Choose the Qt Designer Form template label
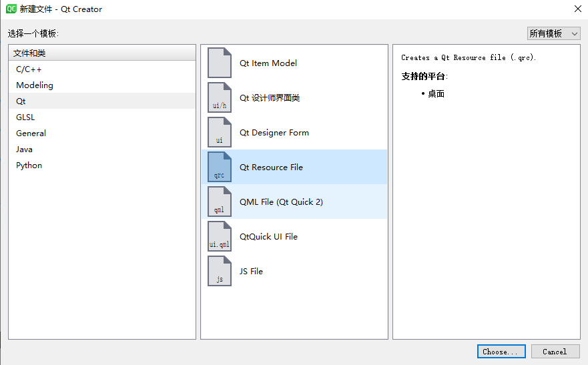Viewport: 588px width, 365px height. (274, 133)
